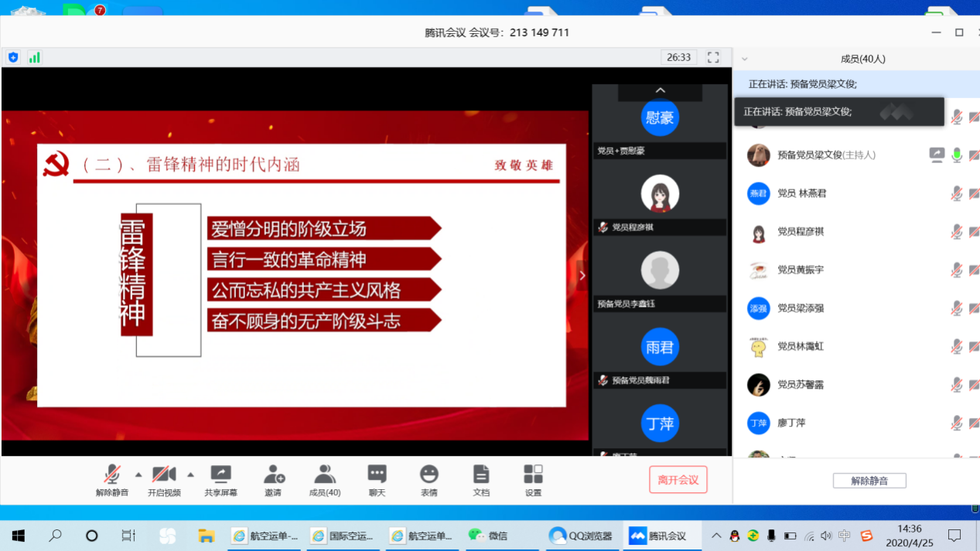The width and height of the screenshot is (980, 551).
Task: Expand audio options arrow beside 解除静音
Action: pos(138,474)
